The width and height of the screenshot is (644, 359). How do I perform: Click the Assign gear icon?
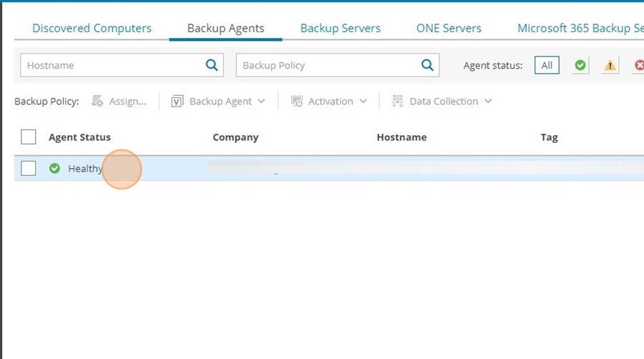click(x=97, y=101)
